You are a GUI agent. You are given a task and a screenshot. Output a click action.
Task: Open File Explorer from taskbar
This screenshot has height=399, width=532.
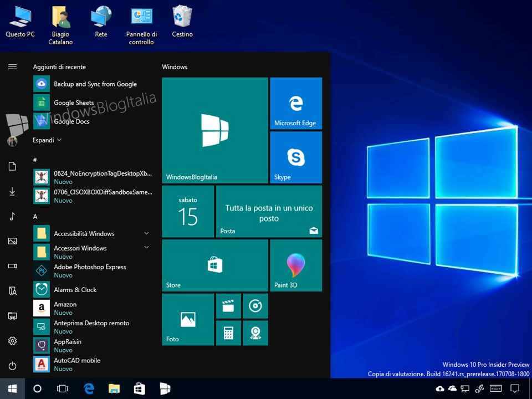point(114,388)
